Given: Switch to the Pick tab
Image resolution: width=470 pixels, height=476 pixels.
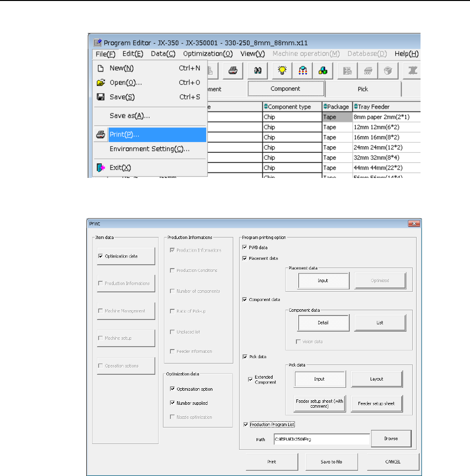Looking at the screenshot, I should coord(363,89).
